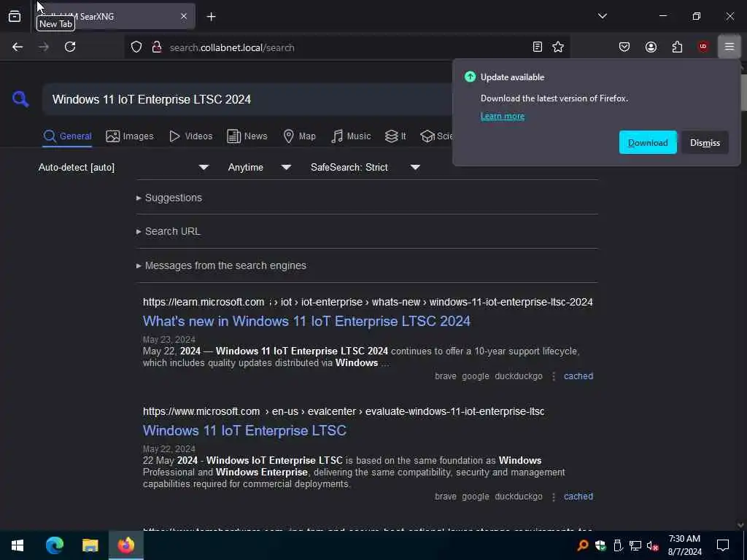Click the Learn more link in update popup
The width and height of the screenshot is (747, 560).
click(x=502, y=116)
